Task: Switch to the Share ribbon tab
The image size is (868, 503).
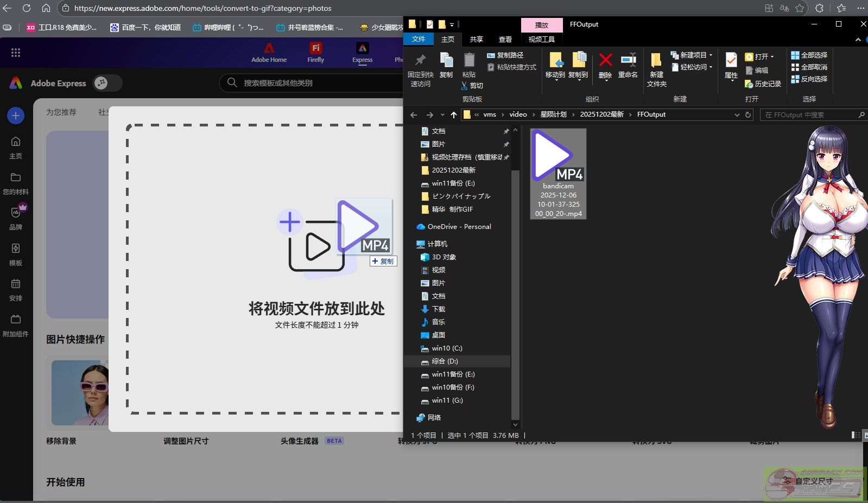Action: click(476, 39)
